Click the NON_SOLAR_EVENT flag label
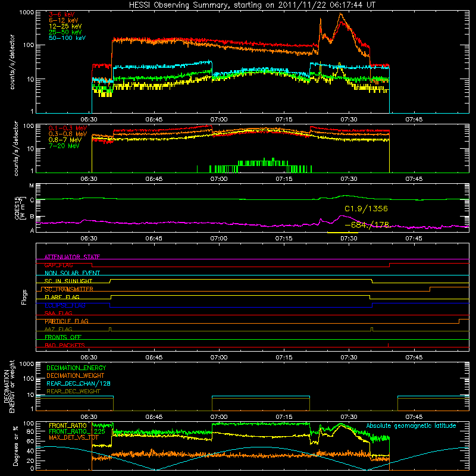476x476 pixels. 72,273
